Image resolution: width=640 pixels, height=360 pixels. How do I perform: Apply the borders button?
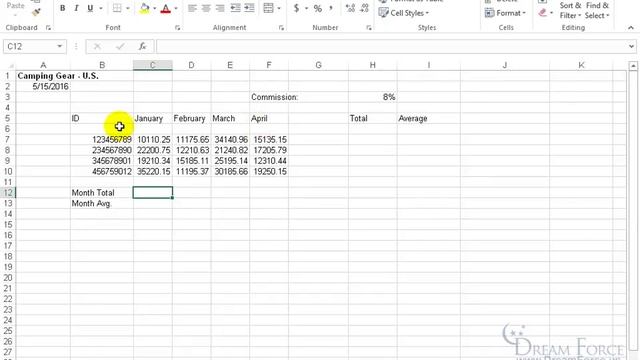(117, 8)
